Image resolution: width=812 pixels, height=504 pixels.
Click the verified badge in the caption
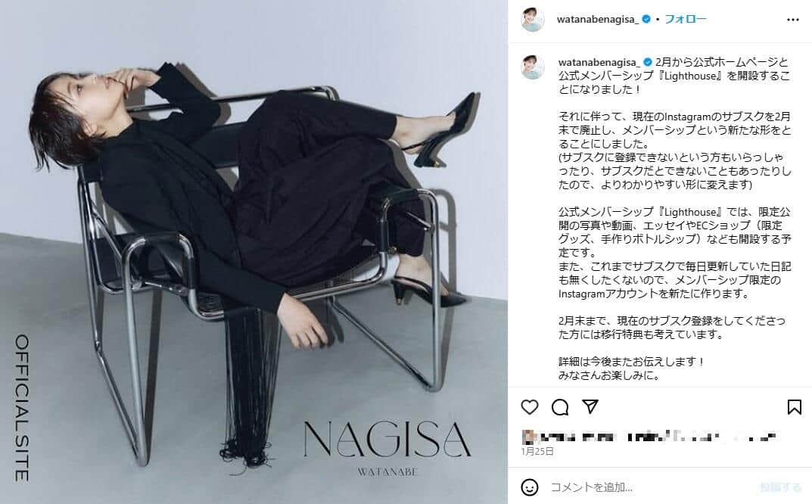(647, 62)
